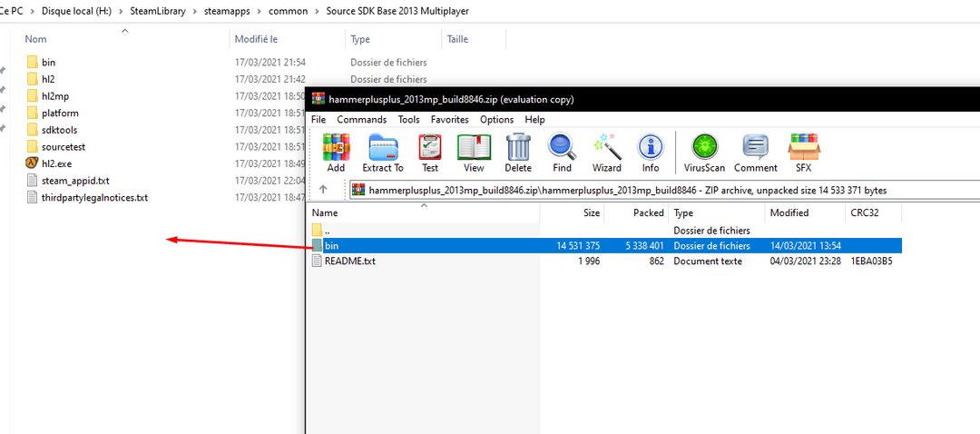Click the SFX archive tool

pyautogui.click(x=804, y=153)
